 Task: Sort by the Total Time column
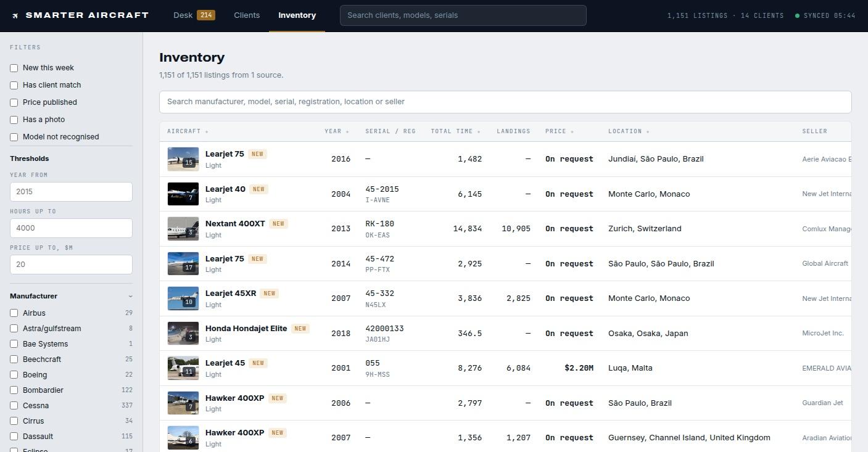click(x=455, y=131)
